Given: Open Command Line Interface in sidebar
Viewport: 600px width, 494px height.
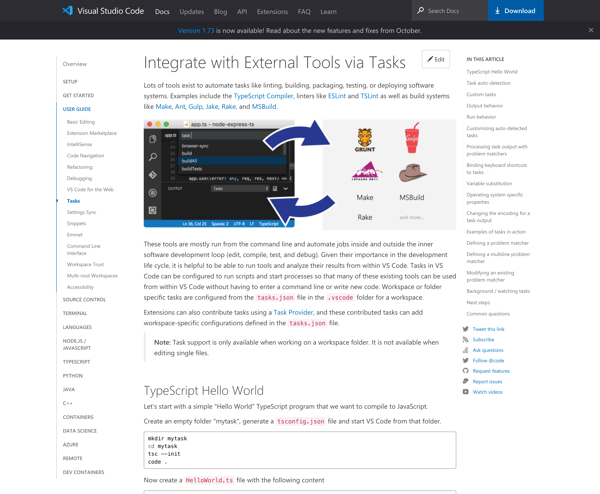Looking at the screenshot, I should click(x=83, y=249).
